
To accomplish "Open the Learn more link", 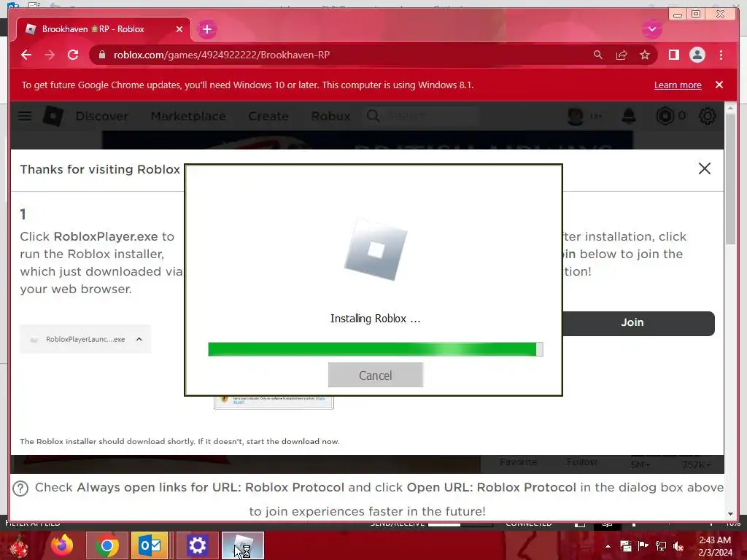I will (678, 85).
